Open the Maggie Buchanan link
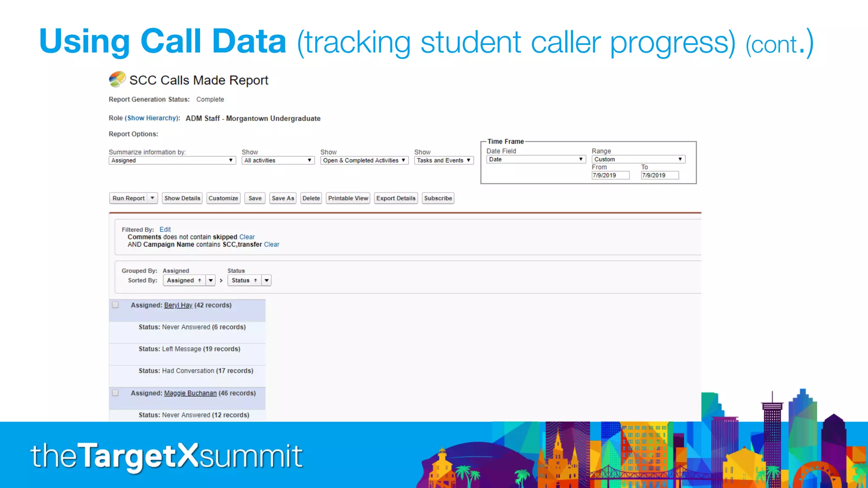The height and width of the screenshot is (488, 868). 190,394
